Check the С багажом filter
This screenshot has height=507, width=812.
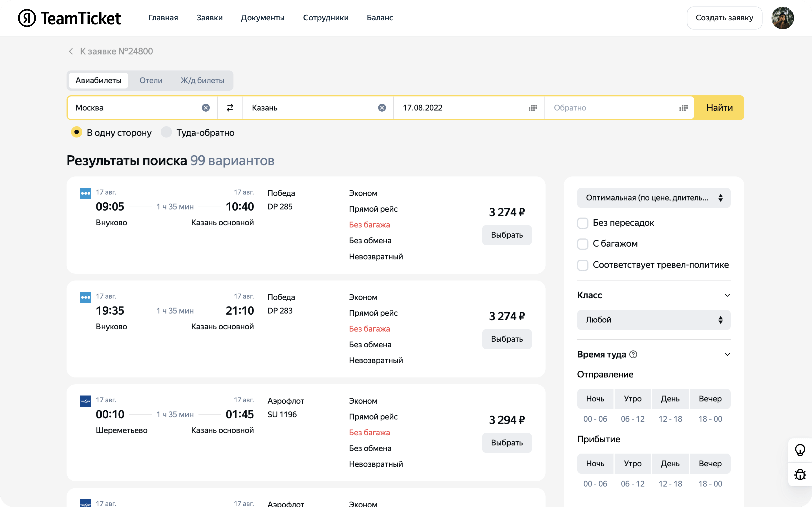point(583,244)
